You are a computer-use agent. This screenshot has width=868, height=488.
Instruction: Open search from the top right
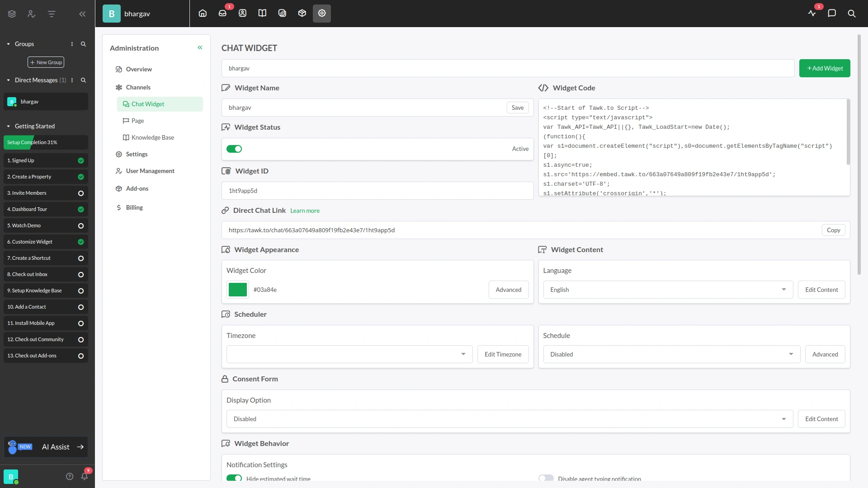pos(852,14)
